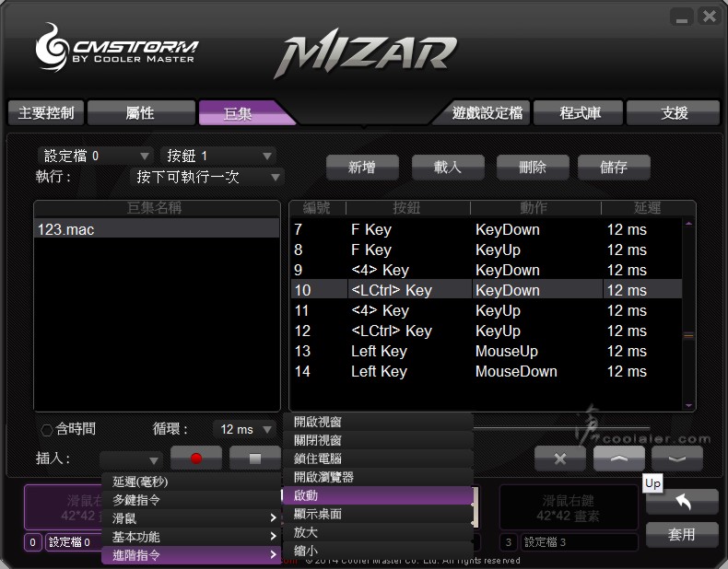728x569 pixels.
Task: Open the 設定檔 0 dropdown
Action: (x=95, y=156)
